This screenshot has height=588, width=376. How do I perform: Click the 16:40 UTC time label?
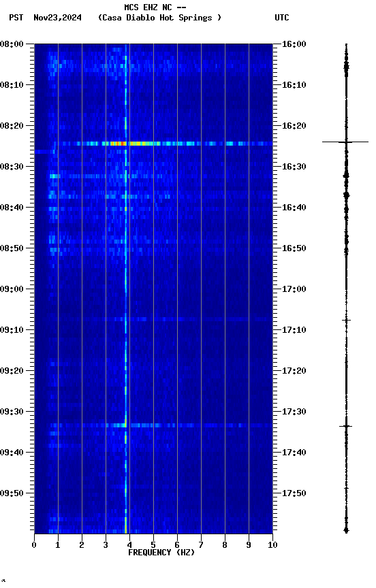tap(294, 208)
